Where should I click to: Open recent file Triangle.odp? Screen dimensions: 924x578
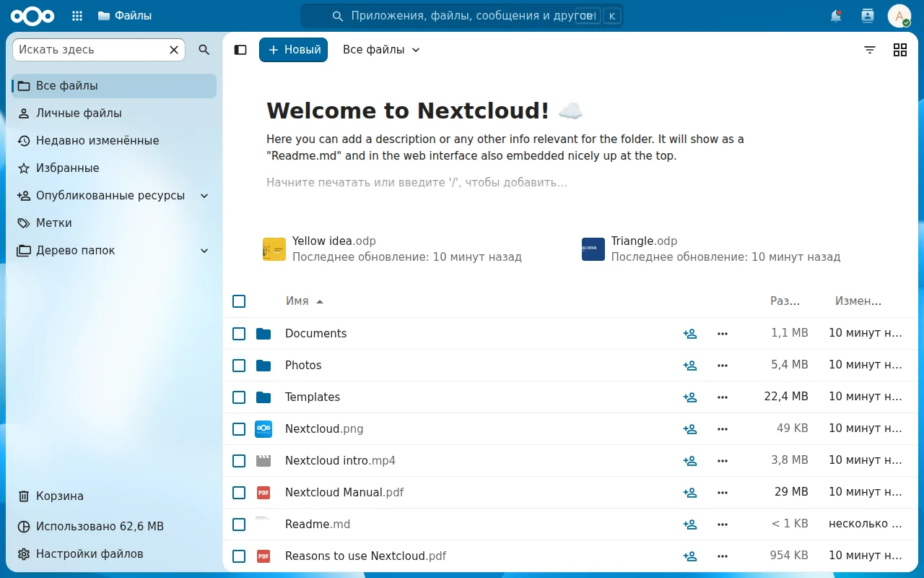pos(712,249)
